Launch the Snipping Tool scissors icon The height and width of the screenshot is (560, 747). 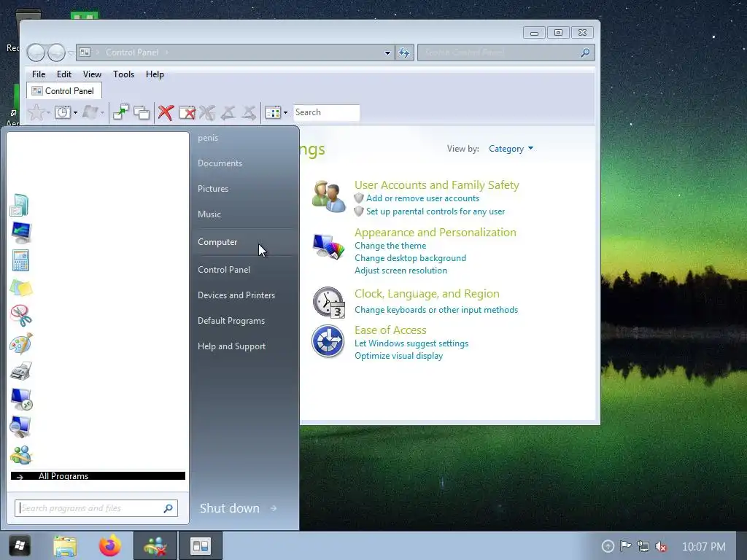(x=20, y=315)
